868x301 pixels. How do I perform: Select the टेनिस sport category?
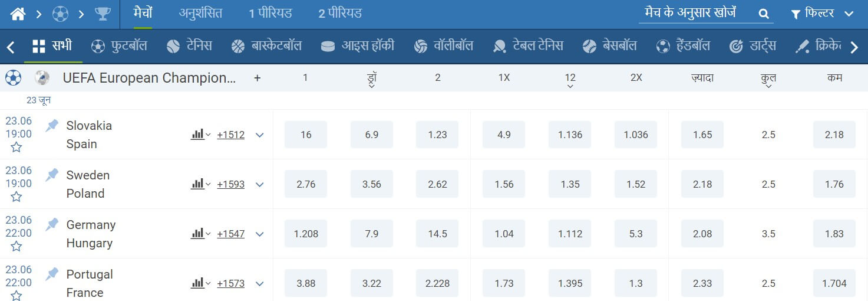189,46
